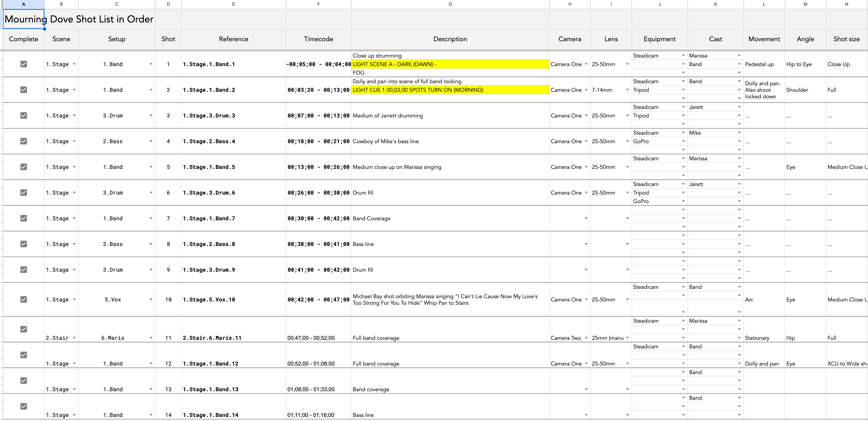Select timecode cell 00;52;00 - 01;08;00
The image size is (868, 421).
point(318,355)
